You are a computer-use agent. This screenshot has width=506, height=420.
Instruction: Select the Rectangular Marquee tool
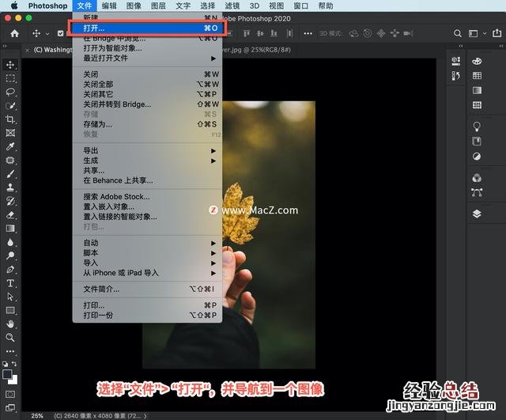10,78
